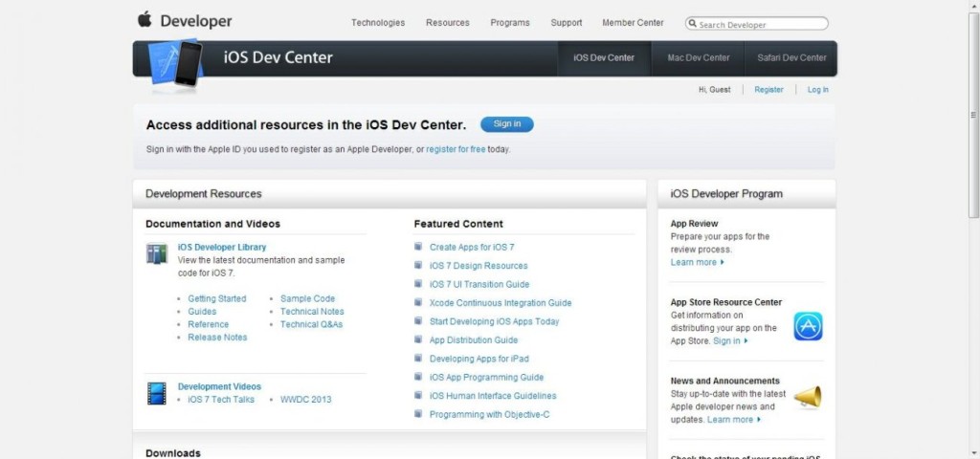Viewport: 980px width, 459px height.
Task: Click the page vertical scrollbar
Action: point(973,229)
